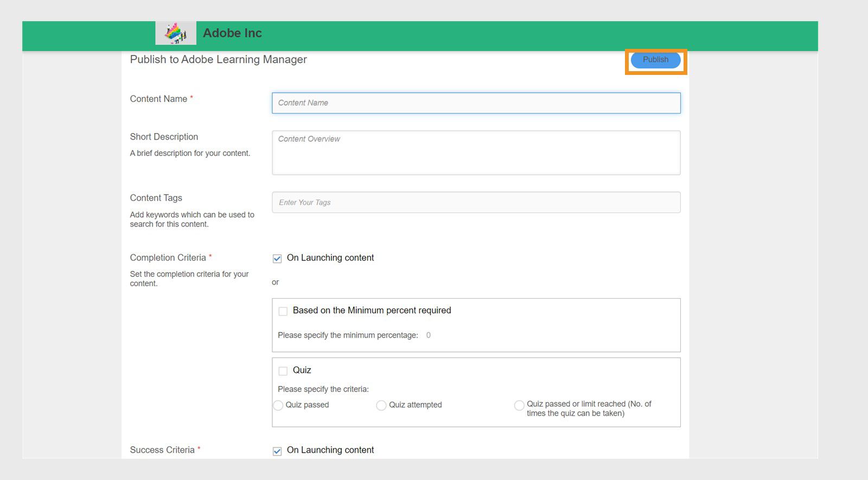Uncheck Completion Criteria On Launching content
This screenshot has width=868, height=480.
[x=277, y=258]
